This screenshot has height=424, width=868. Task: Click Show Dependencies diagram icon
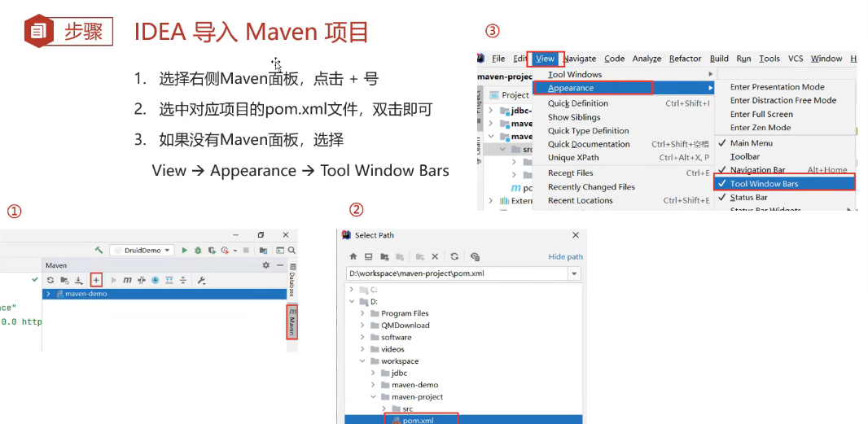169,280
